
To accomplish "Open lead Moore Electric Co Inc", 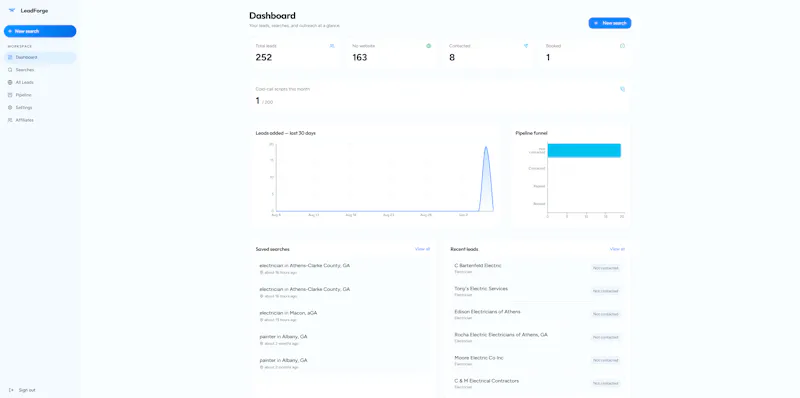I will (x=479, y=358).
